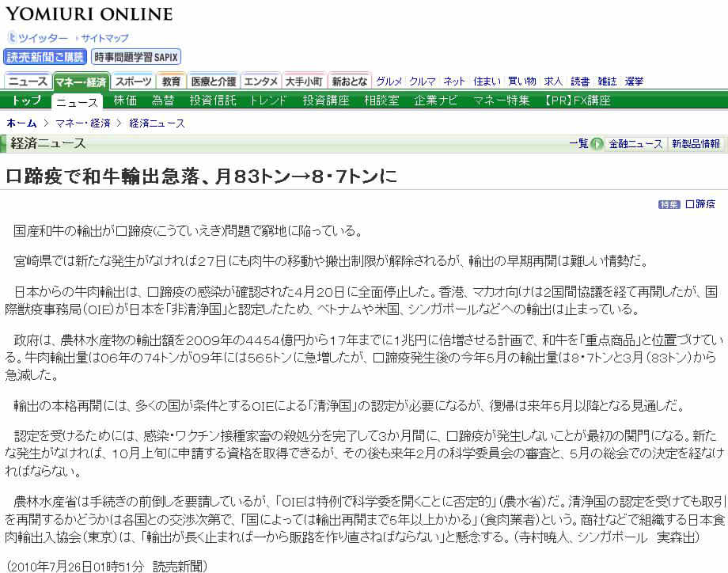Screen dimensions: 728x573
Task: Click the 口蹄疫 topic link
Action: click(x=700, y=204)
